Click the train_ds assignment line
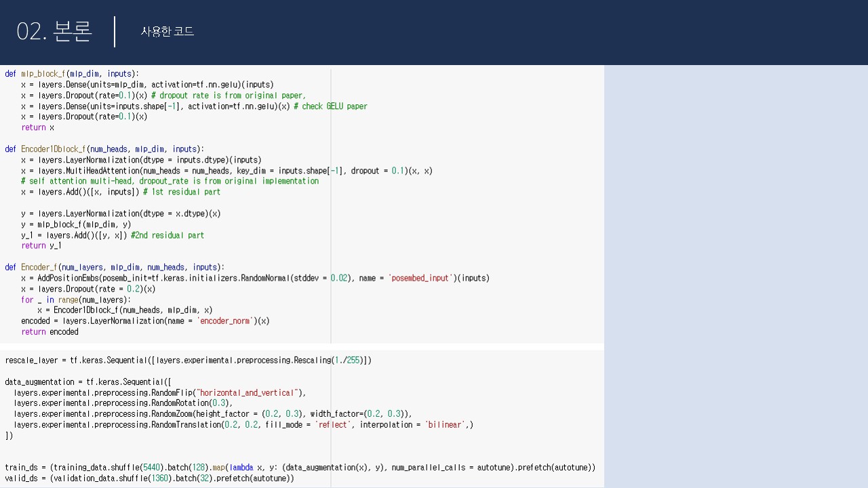Image resolution: width=868 pixels, height=488 pixels. click(x=300, y=468)
